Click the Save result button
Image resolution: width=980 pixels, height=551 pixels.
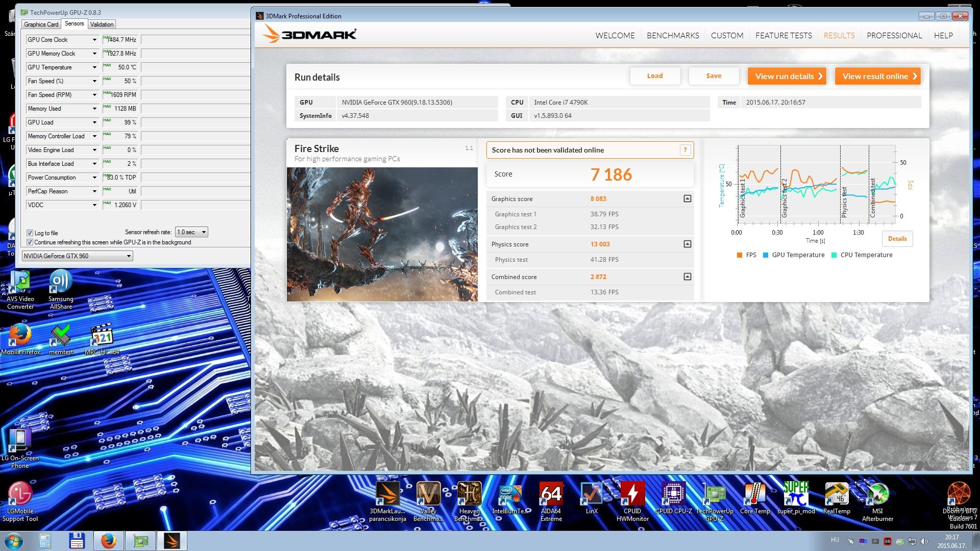pos(714,76)
